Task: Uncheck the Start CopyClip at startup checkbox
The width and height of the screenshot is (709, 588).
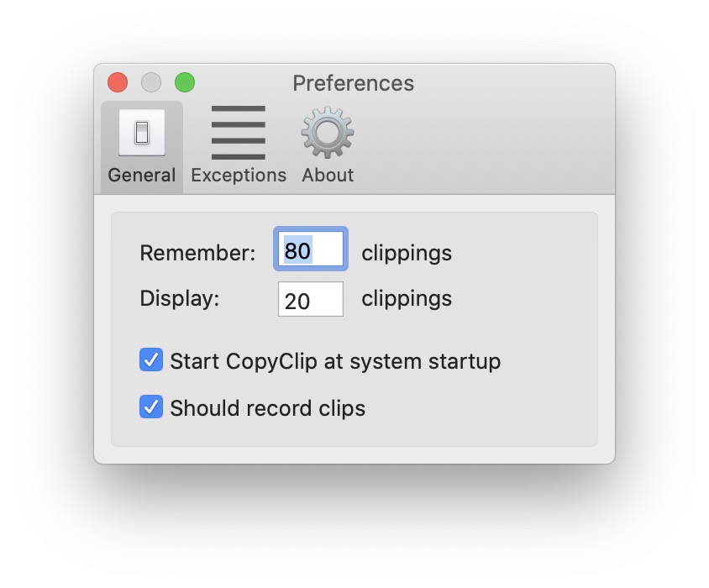Action: pyautogui.click(x=151, y=360)
